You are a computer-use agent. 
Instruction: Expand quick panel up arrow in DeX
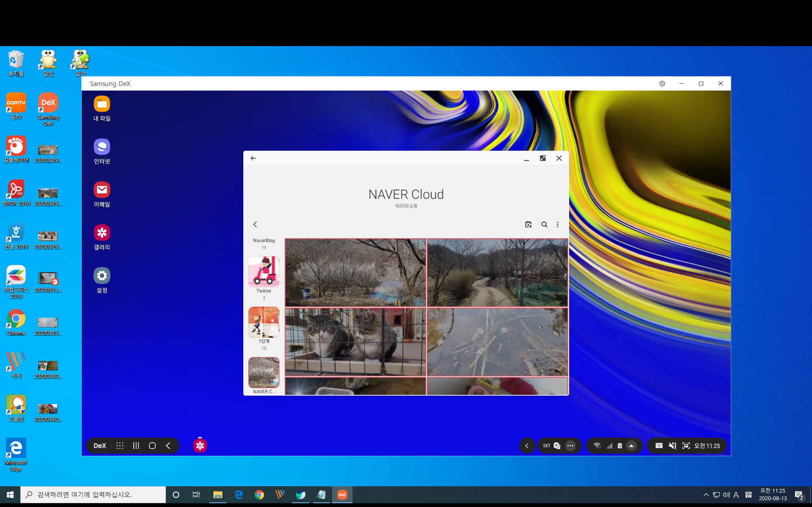[631, 446]
